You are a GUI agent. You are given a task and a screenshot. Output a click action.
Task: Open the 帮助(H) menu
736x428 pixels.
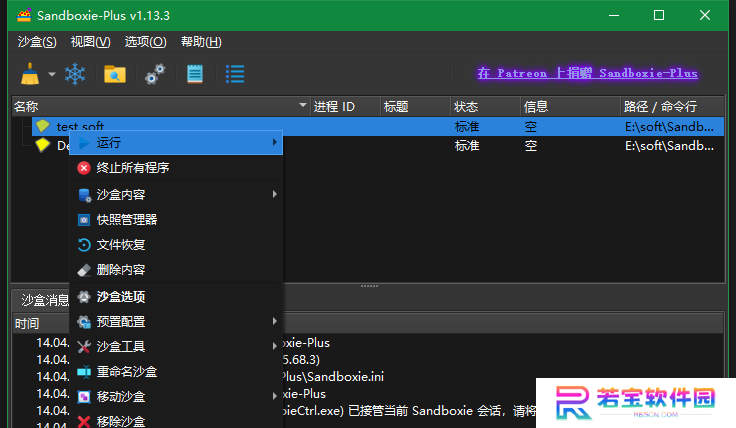(201, 42)
